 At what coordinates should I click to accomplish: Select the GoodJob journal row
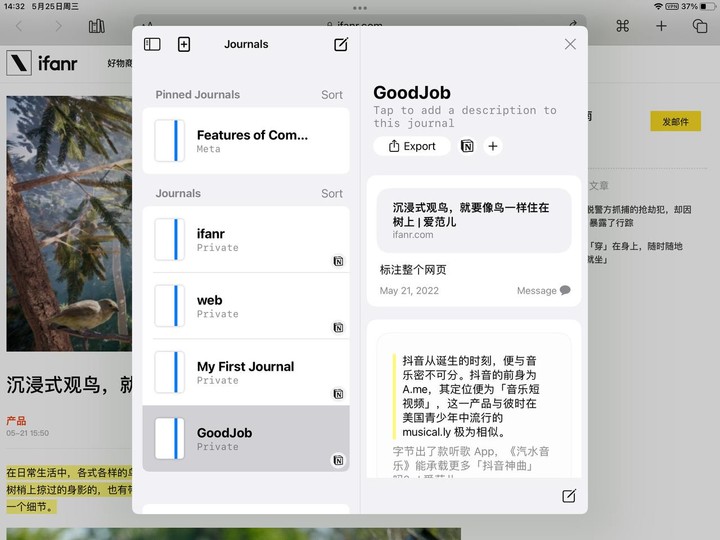click(x=246, y=439)
